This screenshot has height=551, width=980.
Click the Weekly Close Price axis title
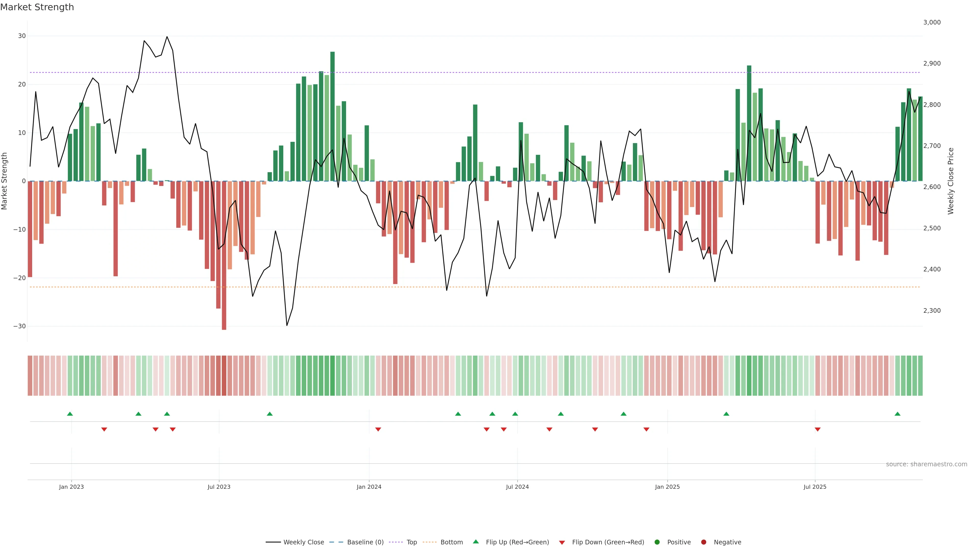pyautogui.click(x=951, y=181)
